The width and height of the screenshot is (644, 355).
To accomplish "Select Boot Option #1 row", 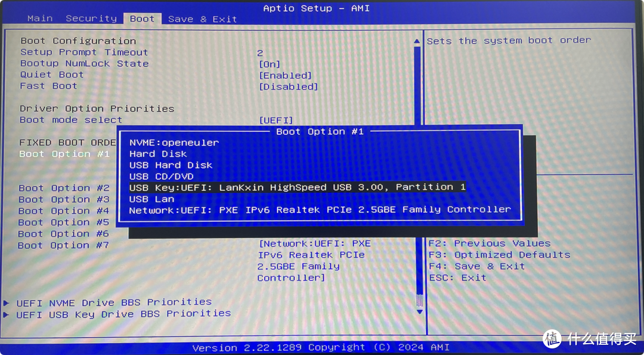I will (x=64, y=154).
